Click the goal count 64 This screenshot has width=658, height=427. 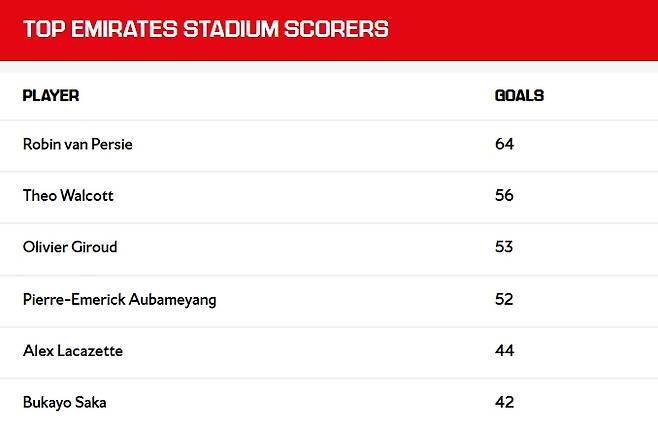coord(504,144)
